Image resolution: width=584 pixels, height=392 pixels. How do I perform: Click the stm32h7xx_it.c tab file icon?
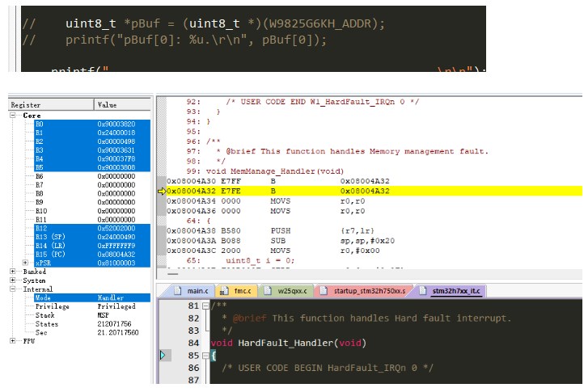click(423, 291)
